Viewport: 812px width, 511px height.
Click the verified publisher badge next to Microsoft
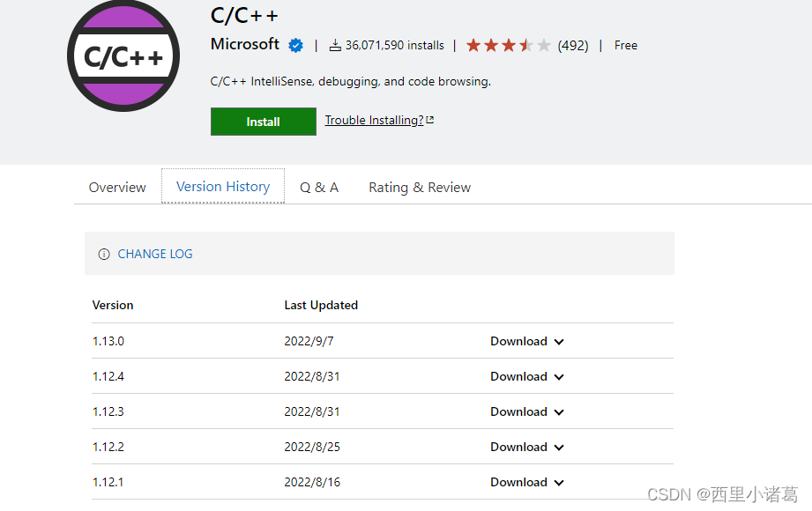pos(295,46)
